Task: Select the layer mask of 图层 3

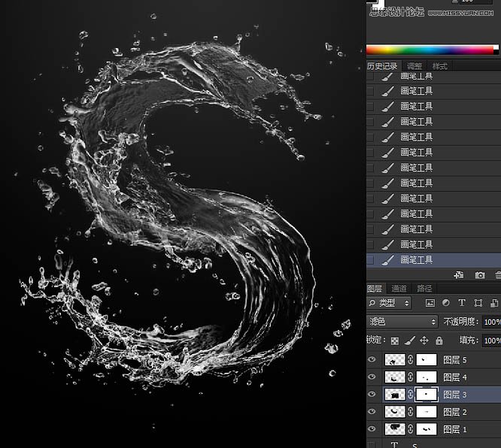Action: [427, 395]
